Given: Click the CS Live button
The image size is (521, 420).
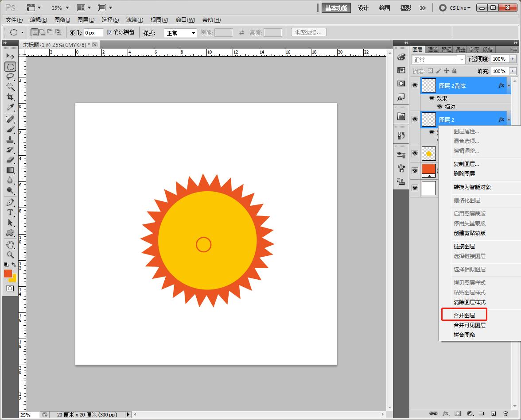Looking at the screenshot, I should [x=455, y=8].
